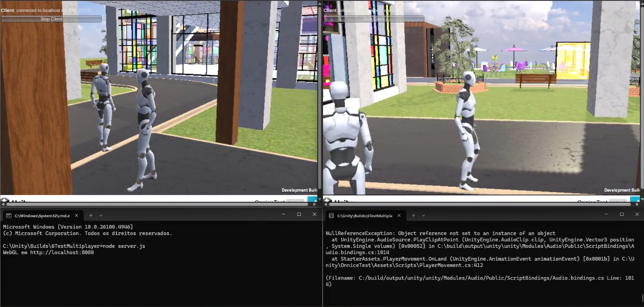The image size is (644, 307).
Task: Click the scroll-right arrow in left browser
Action: pyautogui.click(x=315, y=204)
